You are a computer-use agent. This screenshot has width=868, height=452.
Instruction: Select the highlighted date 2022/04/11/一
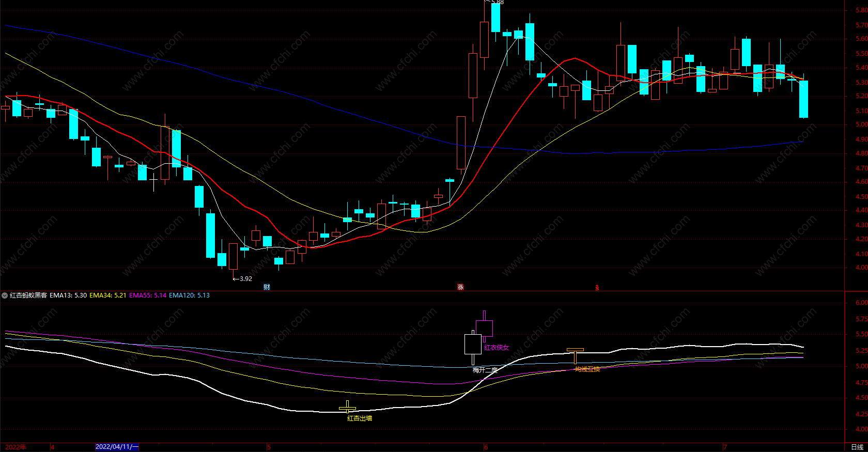click(x=117, y=447)
